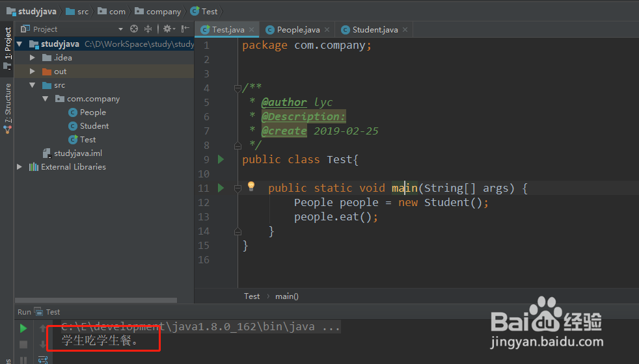The width and height of the screenshot is (639, 364).
Task: Click the @author tag in the Javadoc
Action: coord(284,102)
